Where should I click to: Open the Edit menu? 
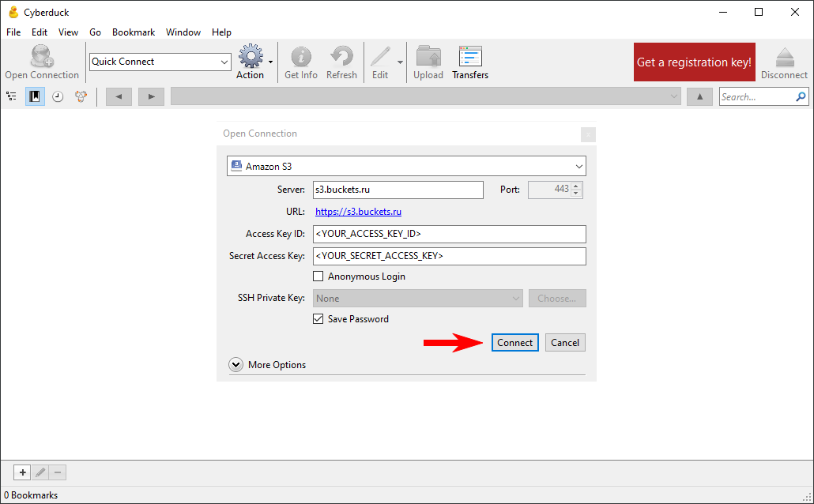click(x=40, y=32)
